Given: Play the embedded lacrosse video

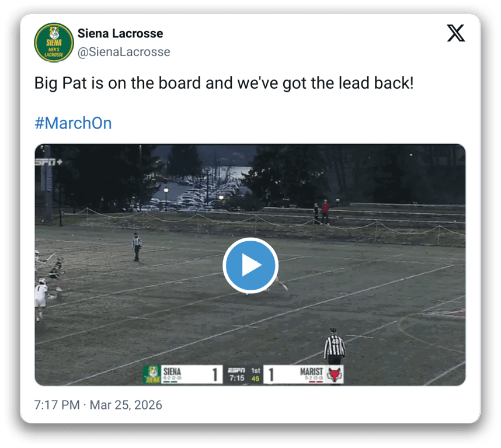Looking at the screenshot, I should [251, 265].
